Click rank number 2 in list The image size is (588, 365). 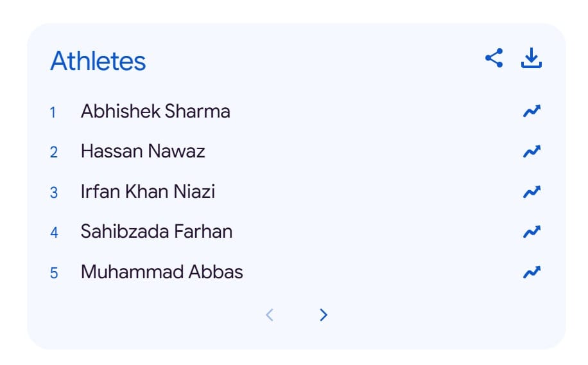tap(54, 152)
